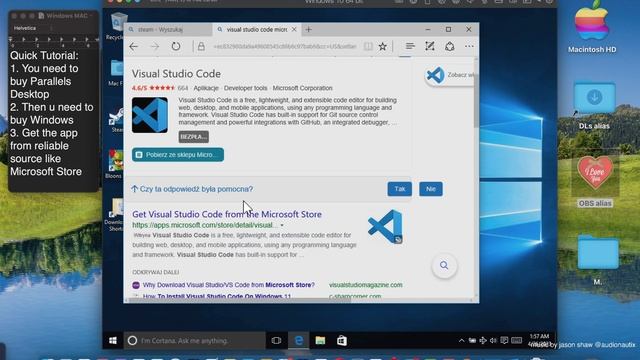This screenshot has height=360, width=640.
Task: Open the web note pen icon
Action: pos(430,46)
